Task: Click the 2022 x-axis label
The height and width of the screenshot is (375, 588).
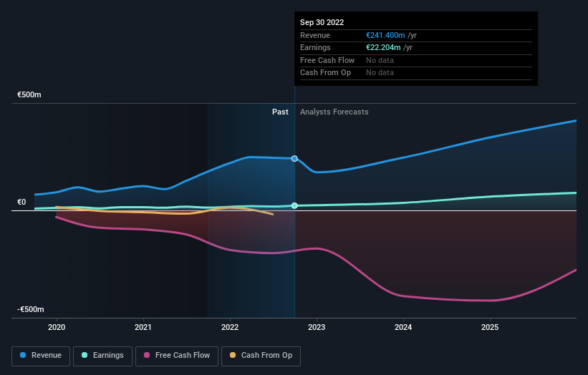Action: pyautogui.click(x=230, y=327)
